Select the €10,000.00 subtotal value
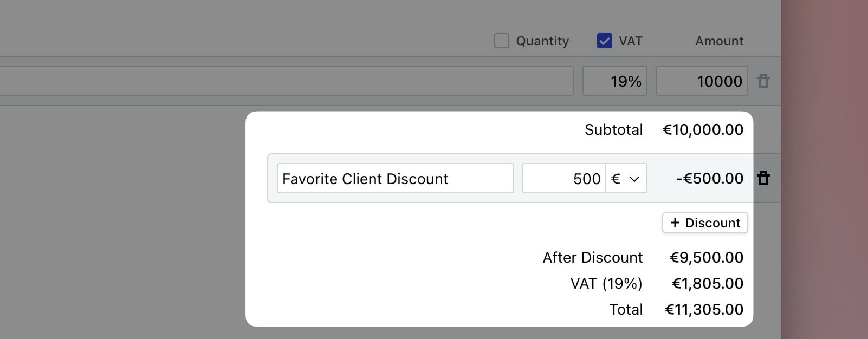This screenshot has width=868, height=339. [703, 130]
